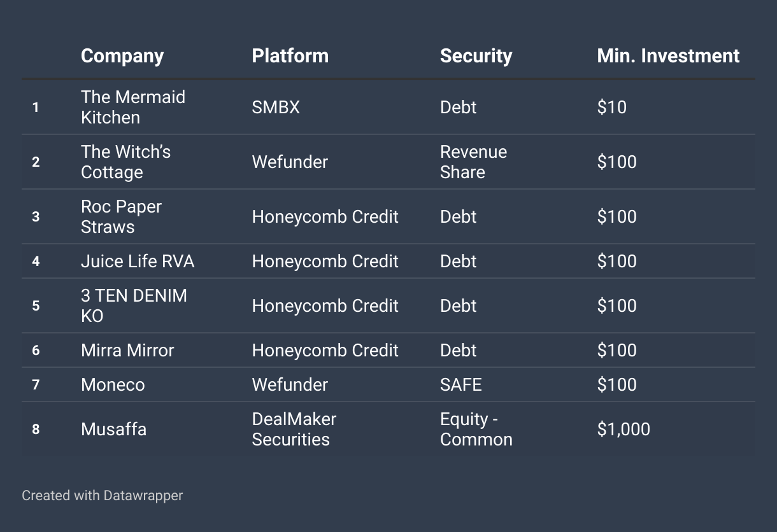Click the Roc Paper Straws entry

[122, 216]
